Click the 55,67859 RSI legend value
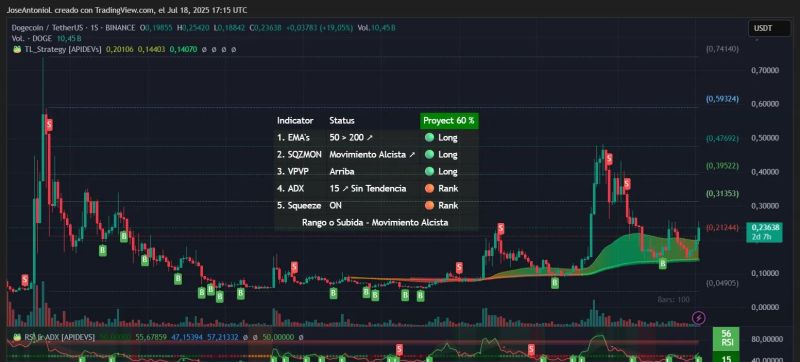The image size is (800, 362). [x=152, y=337]
